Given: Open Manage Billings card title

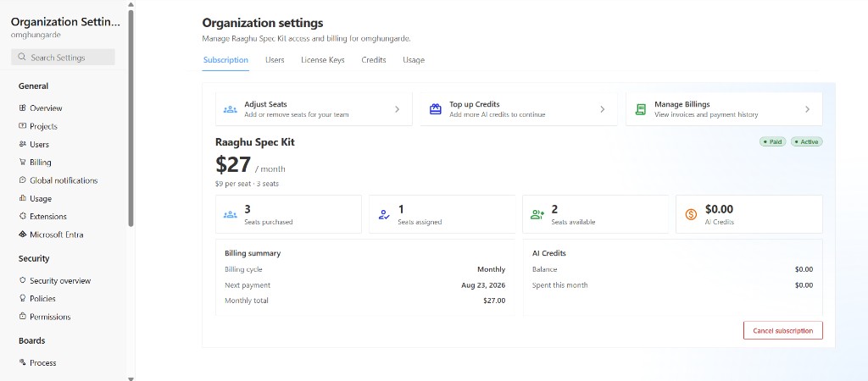Looking at the screenshot, I should pyautogui.click(x=682, y=104).
